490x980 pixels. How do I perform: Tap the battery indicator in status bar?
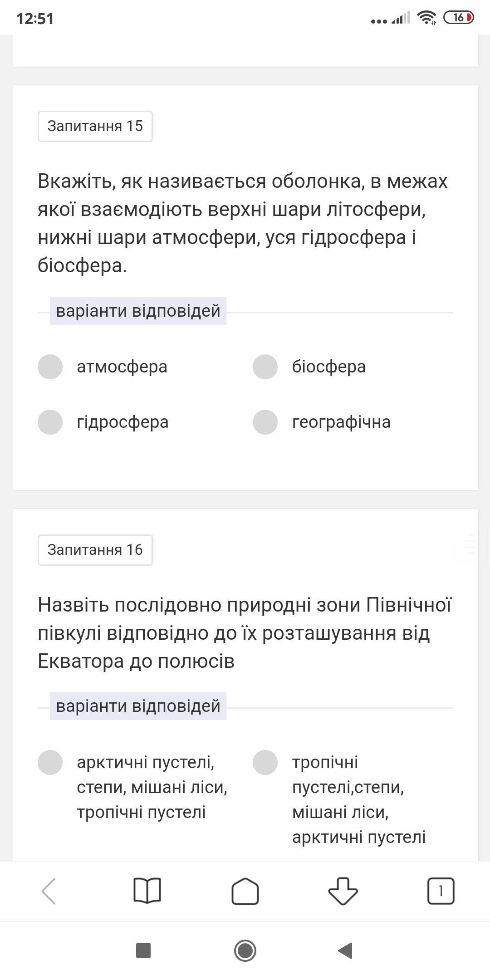(458, 18)
